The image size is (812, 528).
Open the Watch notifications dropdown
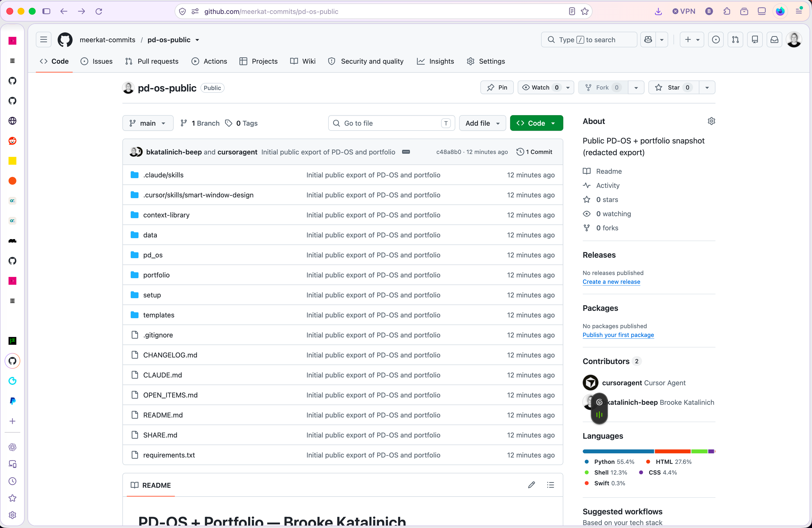pyautogui.click(x=545, y=87)
